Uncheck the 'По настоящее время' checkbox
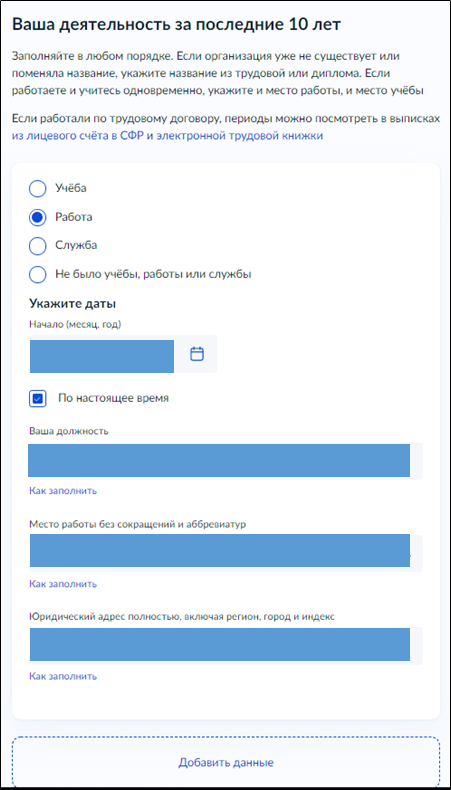451x790 pixels. (x=38, y=398)
